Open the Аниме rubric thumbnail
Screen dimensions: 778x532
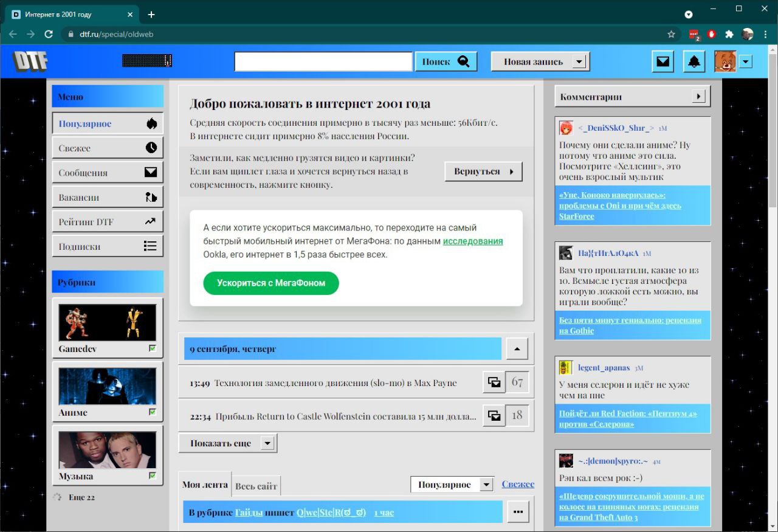tap(108, 386)
